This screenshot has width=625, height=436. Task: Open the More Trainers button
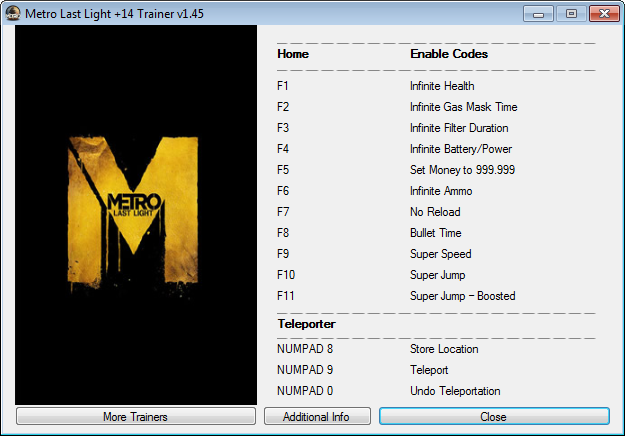136,416
